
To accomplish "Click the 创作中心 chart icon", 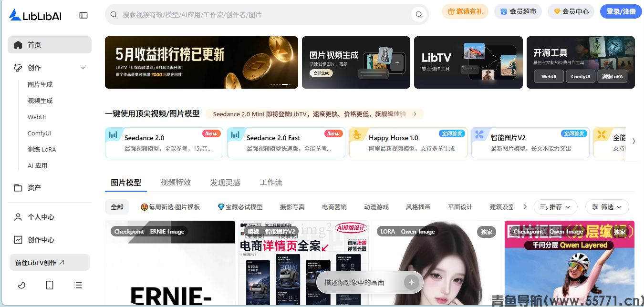I will pyautogui.click(x=18, y=240).
